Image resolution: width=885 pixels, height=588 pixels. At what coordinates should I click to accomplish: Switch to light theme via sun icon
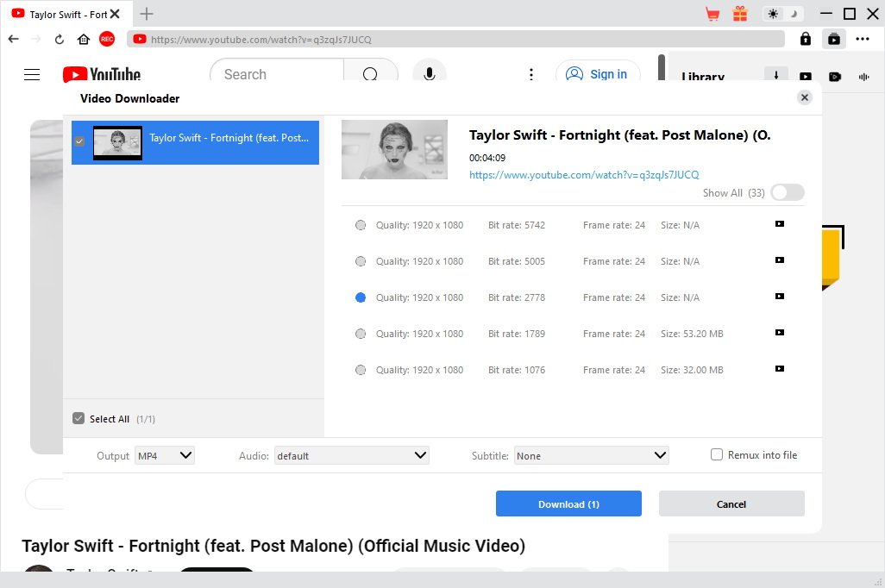[x=773, y=14]
